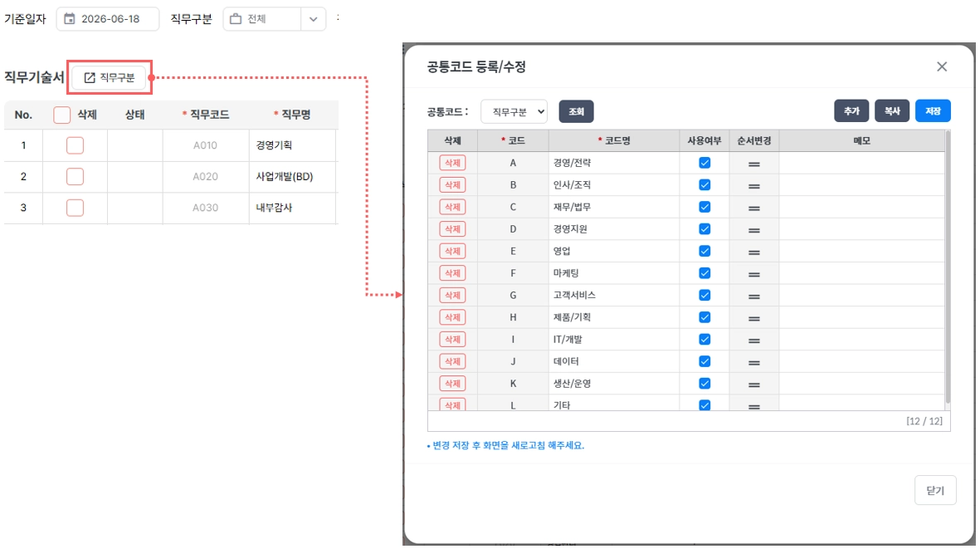Screen dimensions: 980x549
Task: Open the 직무구분 popup button
Action: (x=110, y=77)
